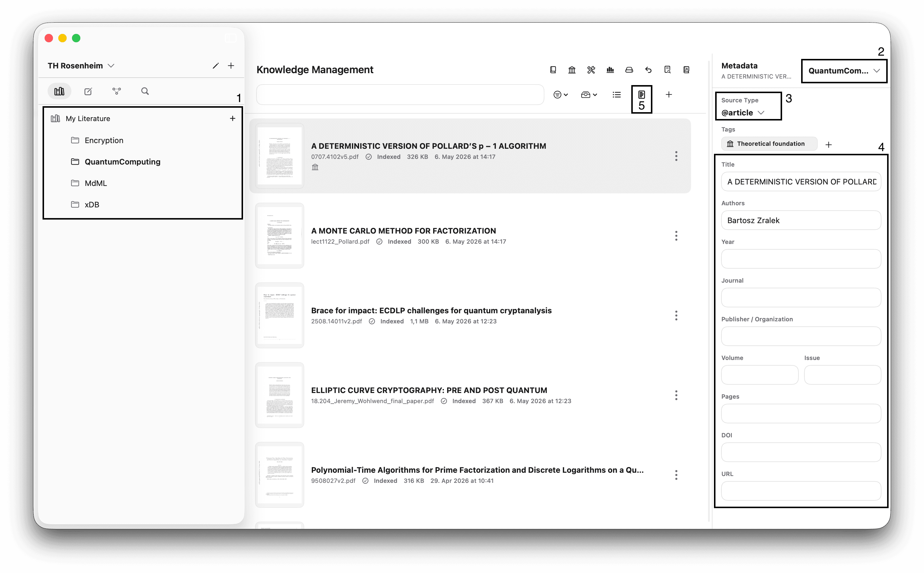Click the Indexed checkmark of lect1122_Pollard.pdf

coord(379,242)
